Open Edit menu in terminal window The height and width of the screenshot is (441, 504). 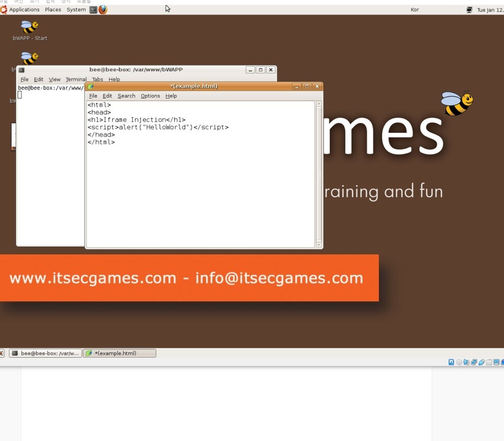coord(39,79)
